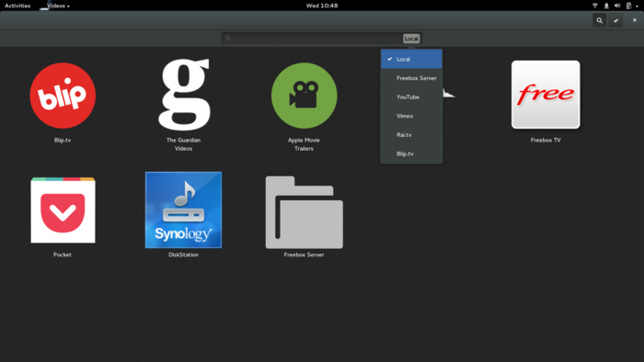
Task: Open the clock showing Wed 10:48
Action: click(x=322, y=6)
